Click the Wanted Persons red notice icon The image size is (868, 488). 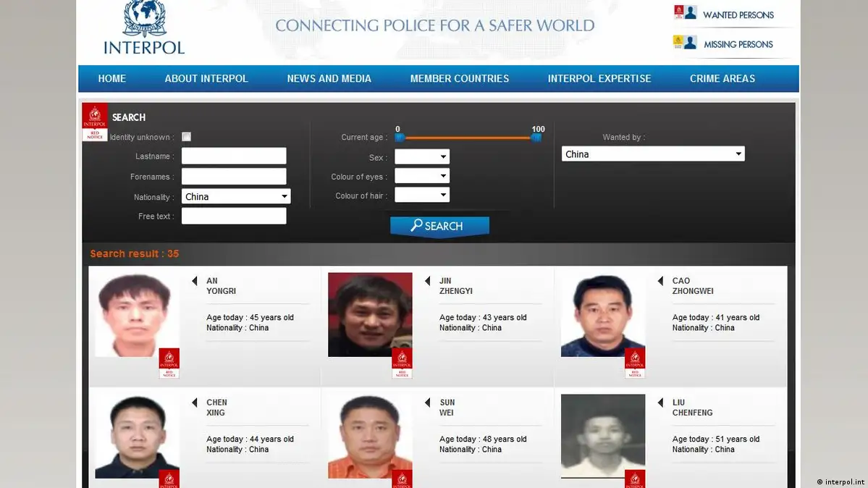[x=685, y=13]
